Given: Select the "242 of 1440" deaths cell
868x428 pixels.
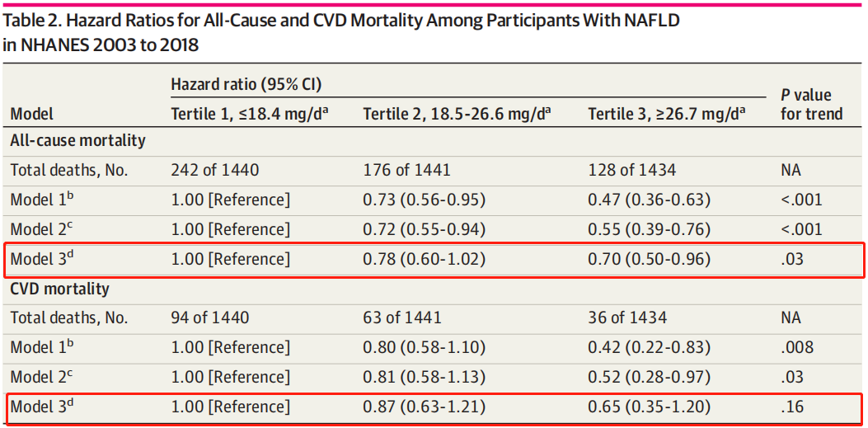Looking at the screenshot, I should 214,171.
